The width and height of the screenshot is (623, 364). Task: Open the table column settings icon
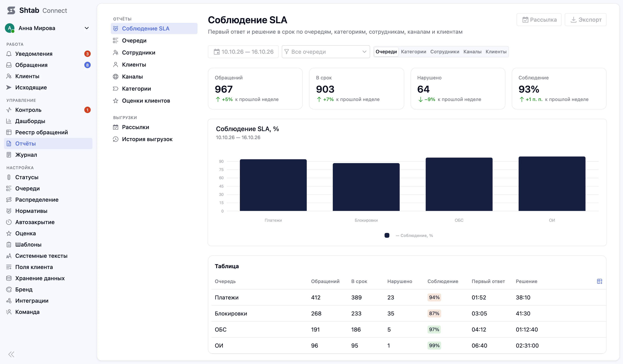click(x=599, y=281)
